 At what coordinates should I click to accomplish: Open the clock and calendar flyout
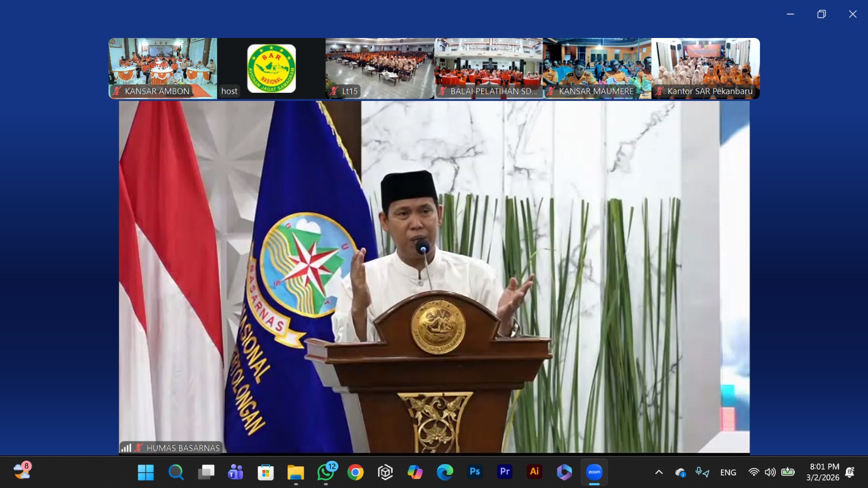(823, 472)
